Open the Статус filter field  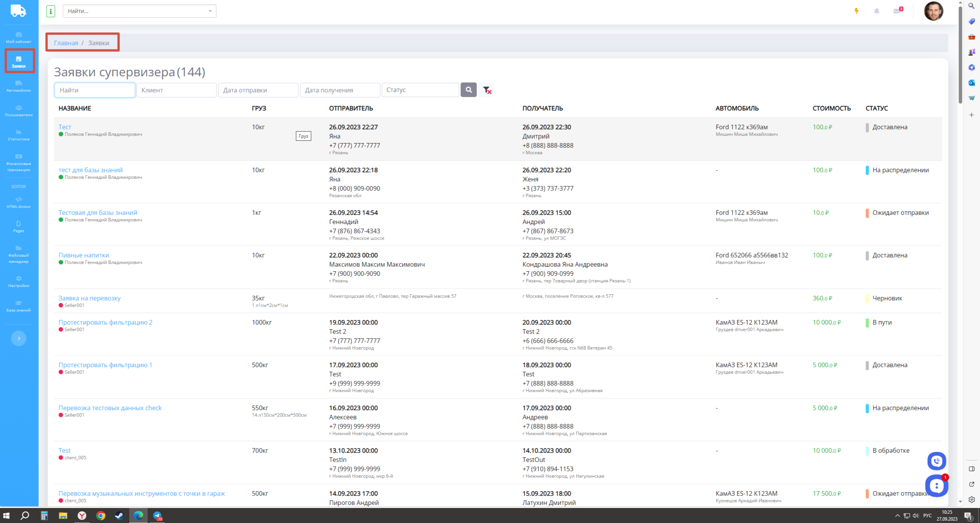[x=420, y=90]
